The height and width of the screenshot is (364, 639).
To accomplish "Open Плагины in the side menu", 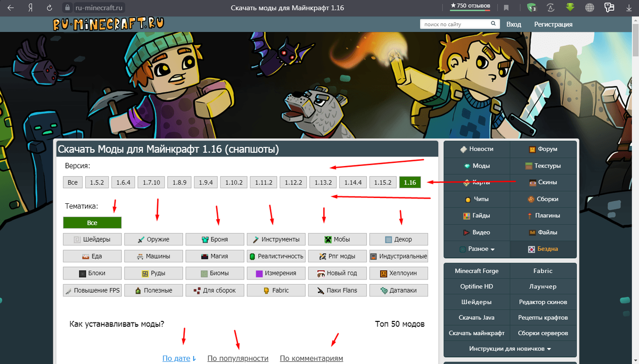I will point(543,216).
